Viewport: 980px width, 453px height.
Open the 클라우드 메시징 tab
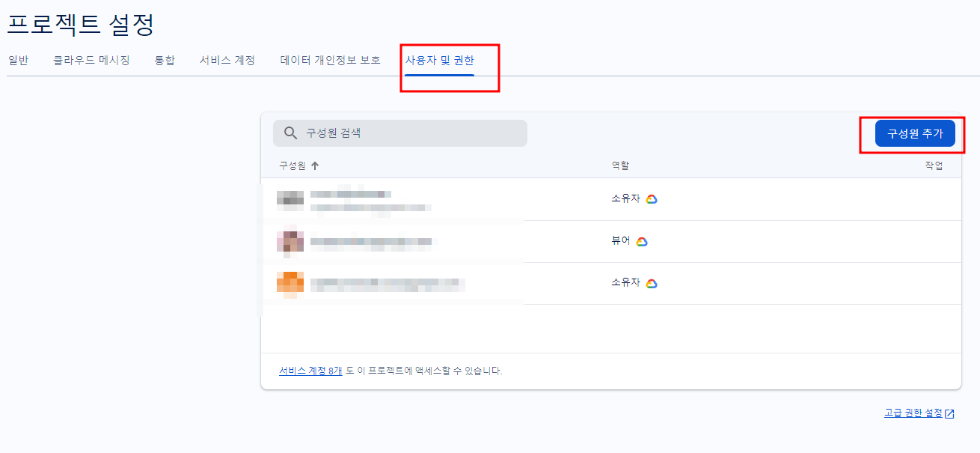91,61
